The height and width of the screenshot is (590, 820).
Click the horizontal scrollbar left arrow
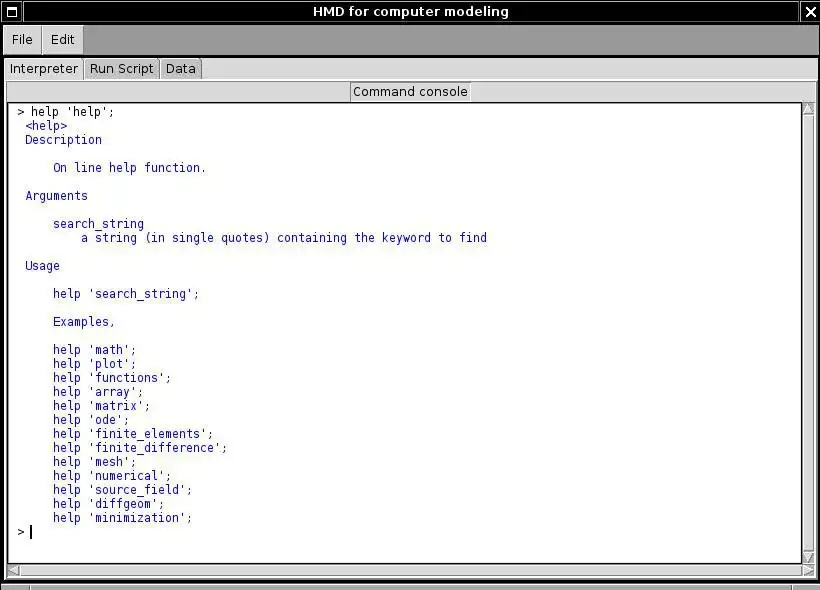(13, 570)
